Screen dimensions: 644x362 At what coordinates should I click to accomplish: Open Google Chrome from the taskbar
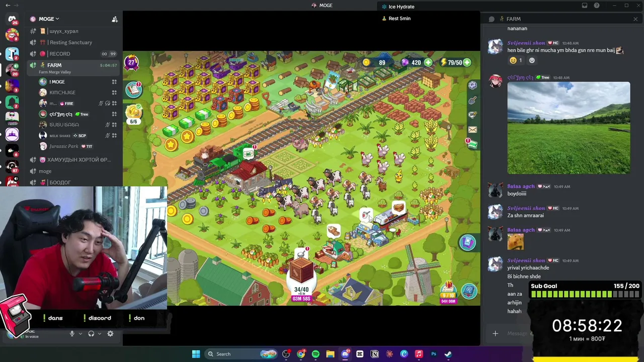(301, 354)
